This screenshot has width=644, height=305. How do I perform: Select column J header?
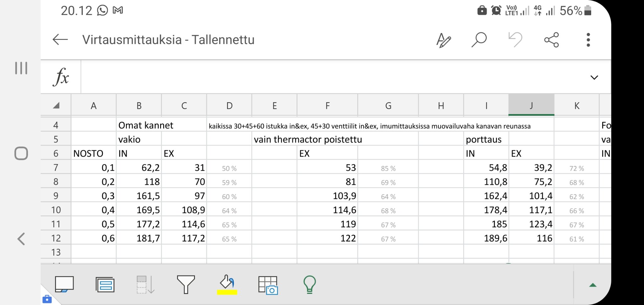(x=531, y=106)
